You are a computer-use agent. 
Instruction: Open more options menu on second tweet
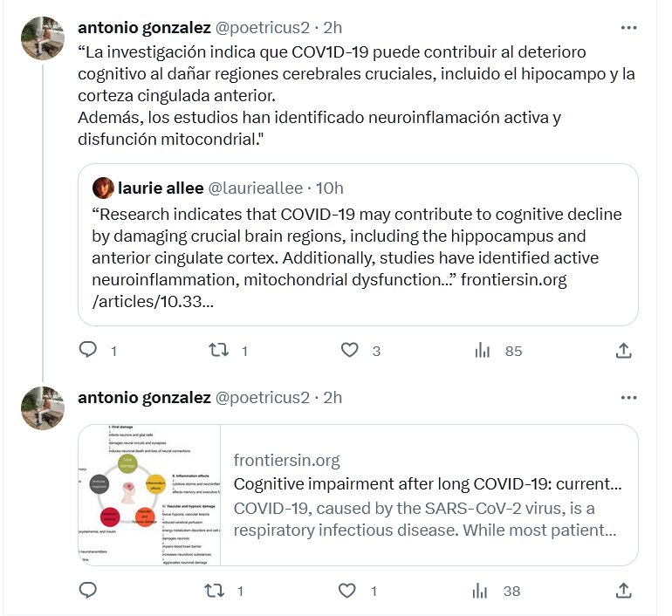pos(628,398)
